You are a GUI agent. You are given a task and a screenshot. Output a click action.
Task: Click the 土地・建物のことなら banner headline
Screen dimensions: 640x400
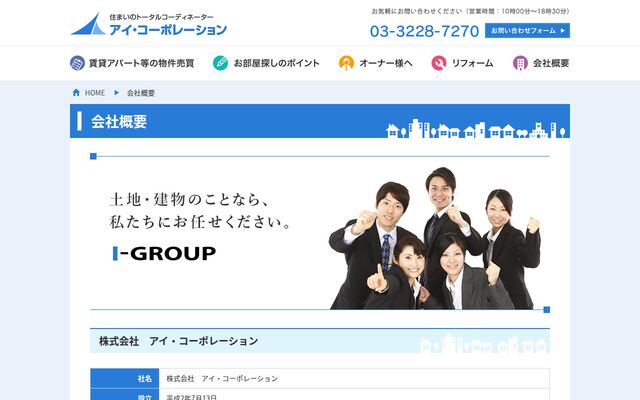click(x=190, y=200)
